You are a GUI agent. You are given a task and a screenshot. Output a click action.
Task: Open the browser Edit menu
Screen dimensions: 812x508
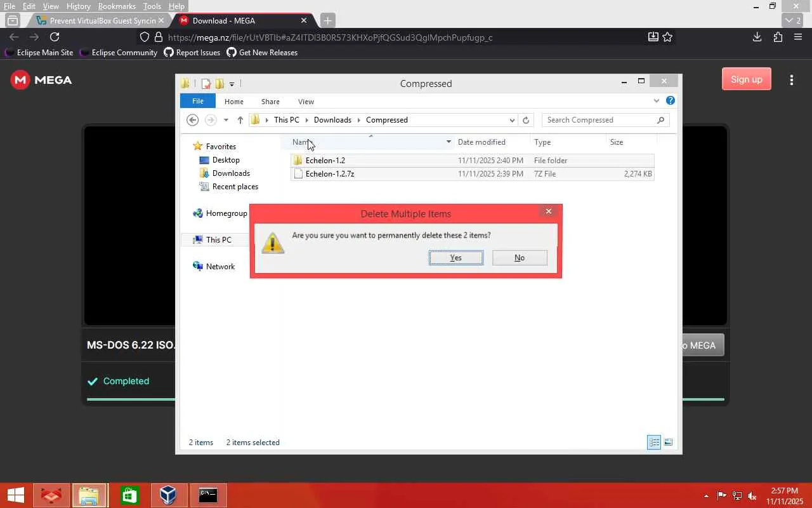click(29, 6)
